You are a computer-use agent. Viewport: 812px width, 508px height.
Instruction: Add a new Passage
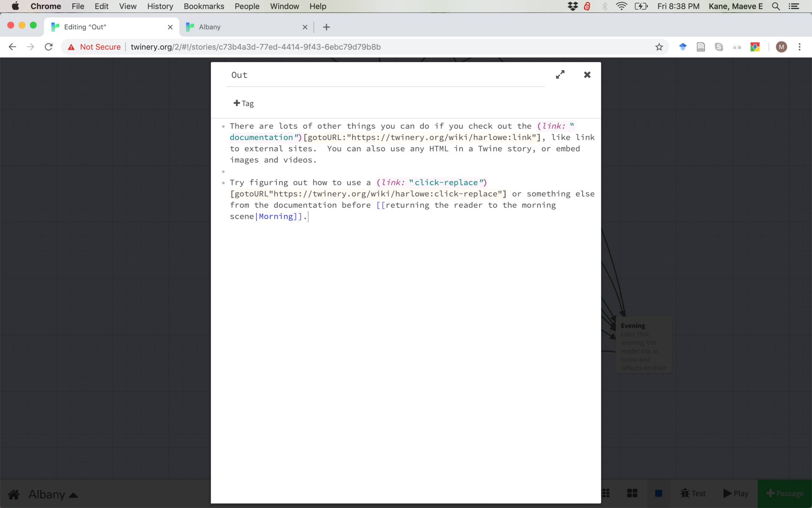[x=785, y=493]
